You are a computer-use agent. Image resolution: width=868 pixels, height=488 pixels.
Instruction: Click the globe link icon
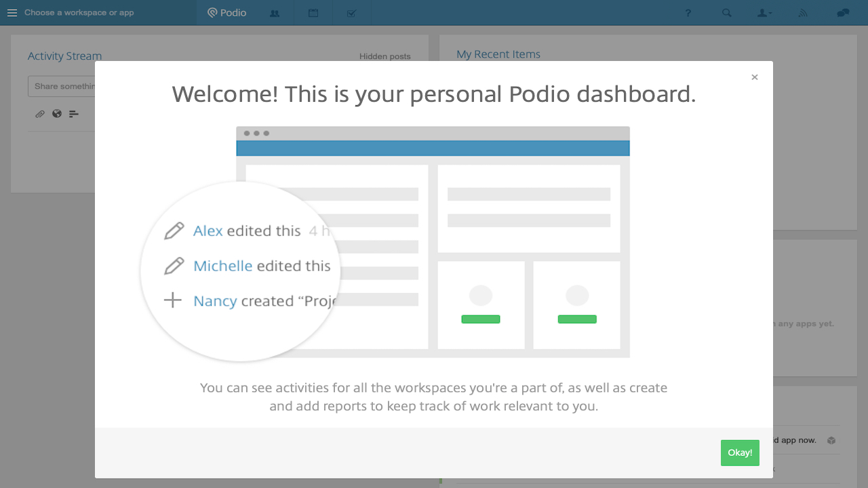click(x=57, y=114)
